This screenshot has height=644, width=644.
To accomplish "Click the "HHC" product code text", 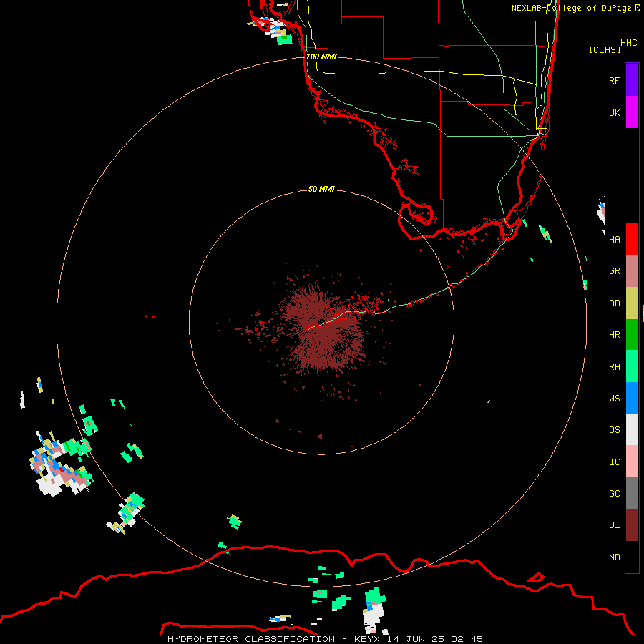I will pos(628,43).
